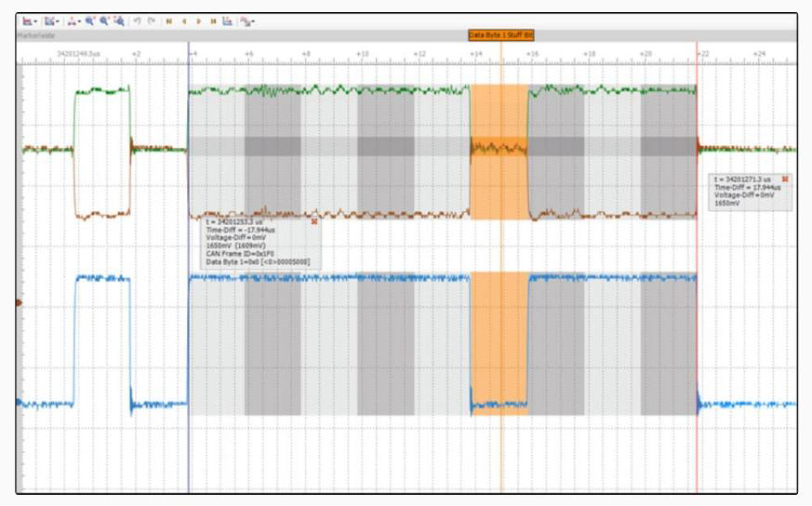The image size is (812, 506).
Task: Jump to the first marker
Action: click(168, 21)
